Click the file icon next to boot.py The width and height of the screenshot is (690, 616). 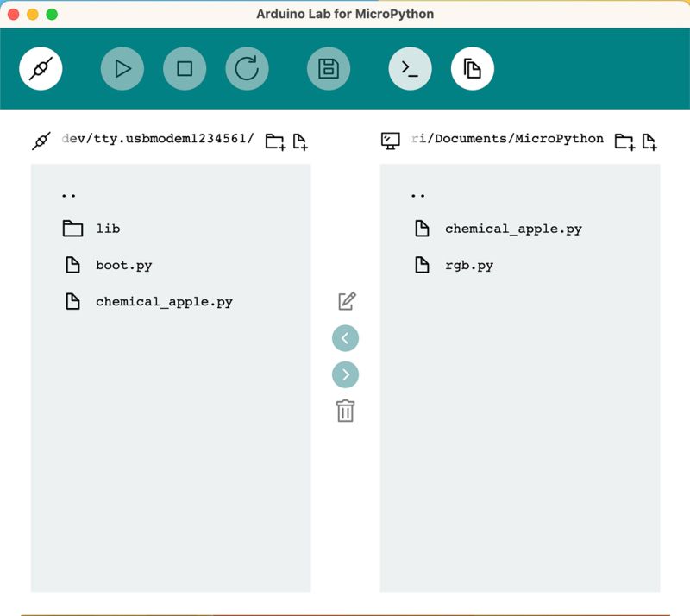72,265
